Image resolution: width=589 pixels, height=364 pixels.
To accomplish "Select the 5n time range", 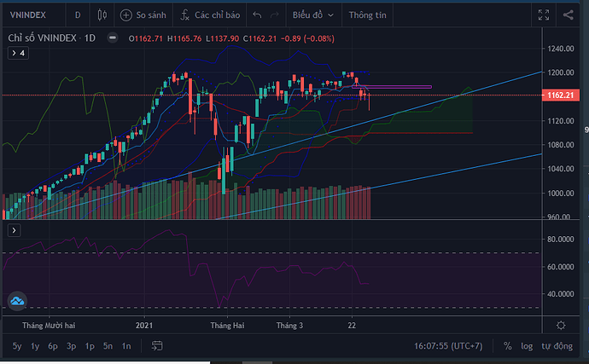I will coord(108,346).
